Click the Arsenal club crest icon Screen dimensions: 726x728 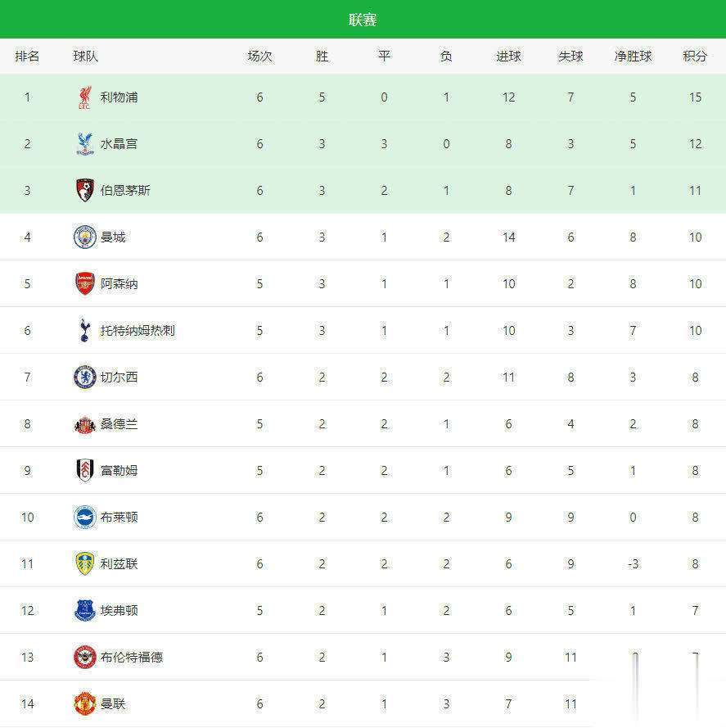click(84, 284)
